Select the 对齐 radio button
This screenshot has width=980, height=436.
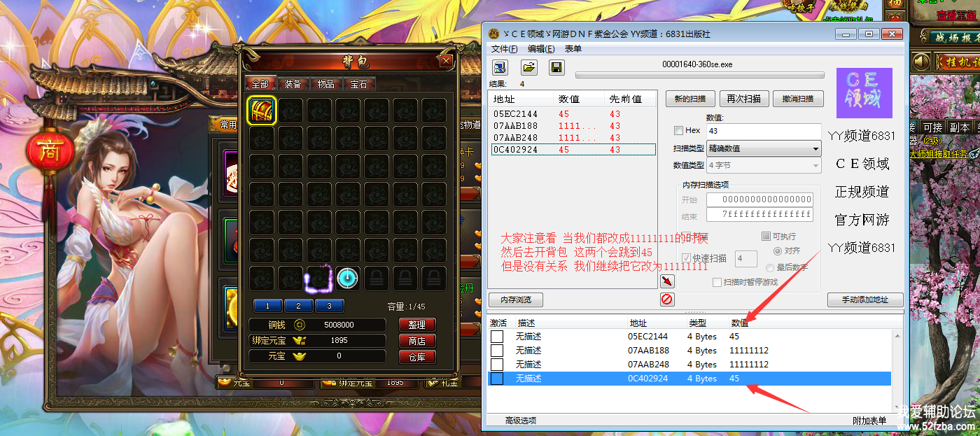[777, 251]
